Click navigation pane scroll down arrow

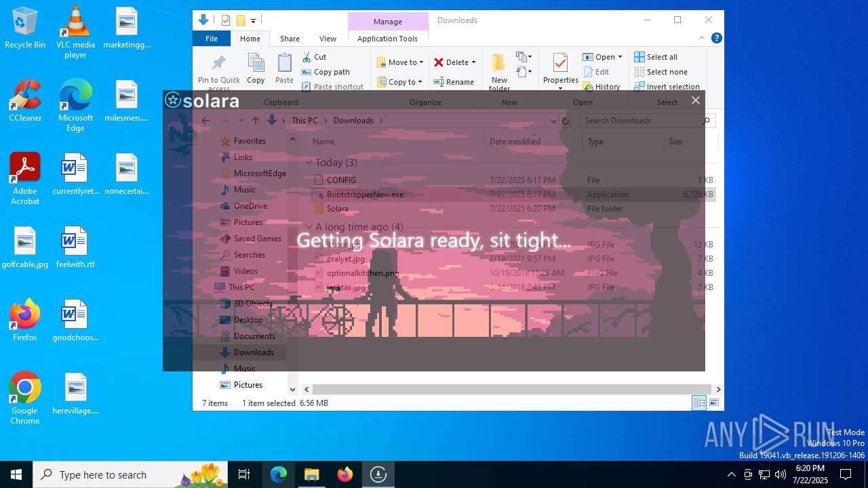click(292, 389)
